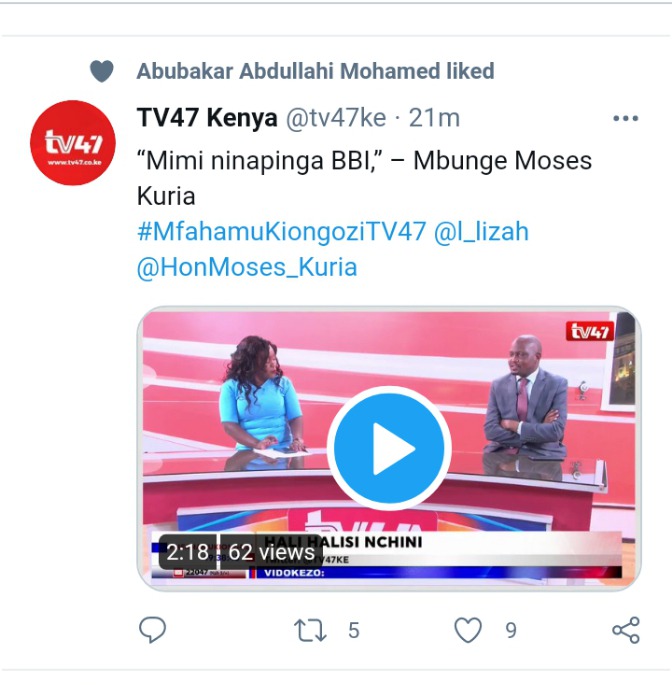
Task: Like the tweet with heart outline
Action: click(468, 630)
